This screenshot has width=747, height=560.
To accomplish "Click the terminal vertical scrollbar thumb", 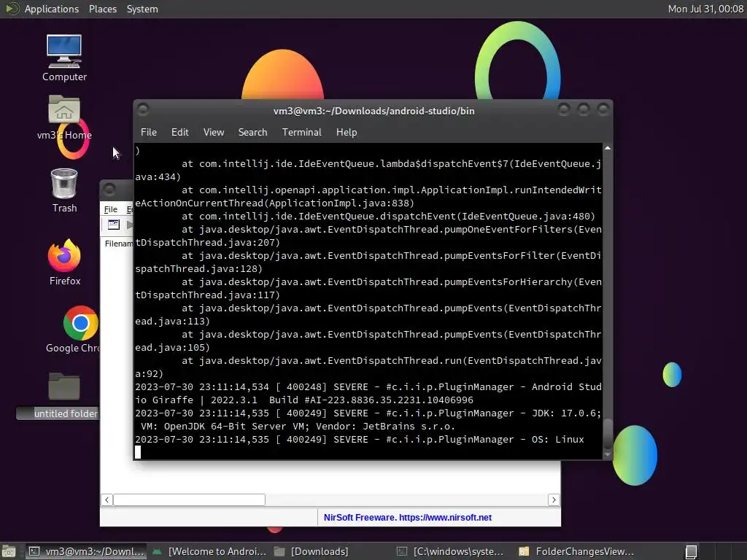I will [x=608, y=433].
